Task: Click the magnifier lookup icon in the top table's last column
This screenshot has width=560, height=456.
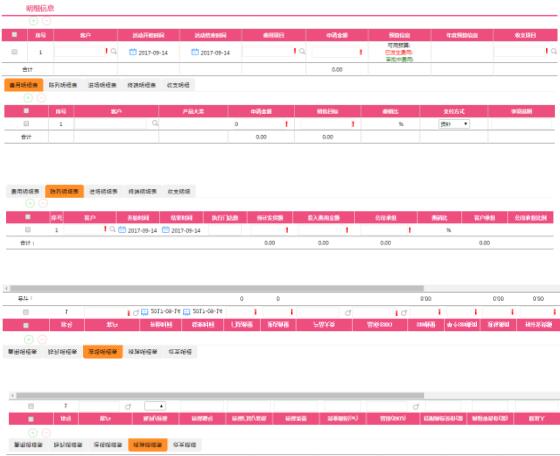Action: point(554,51)
